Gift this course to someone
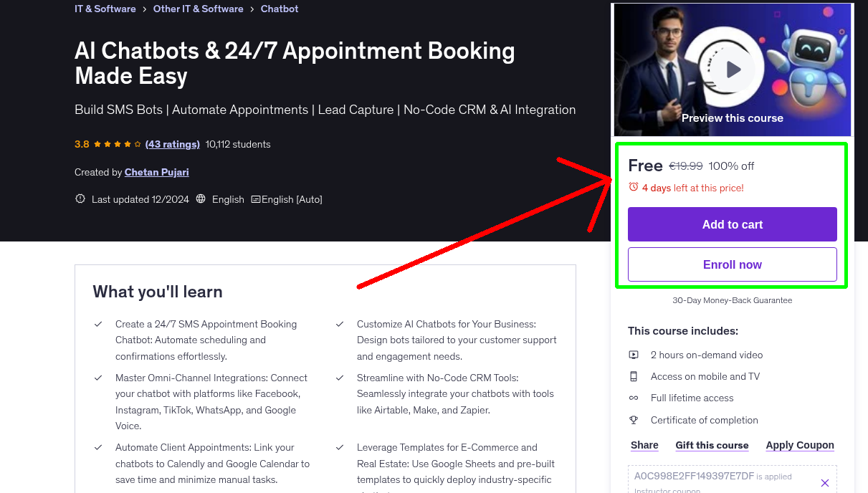 click(712, 445)
